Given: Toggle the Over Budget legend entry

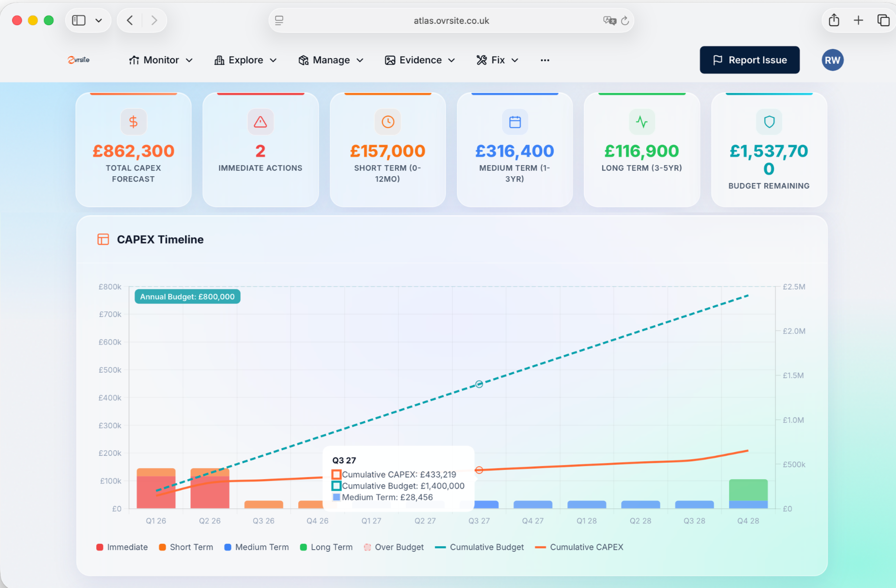Looking at the screenshot, I should click(x=394, y=547).
